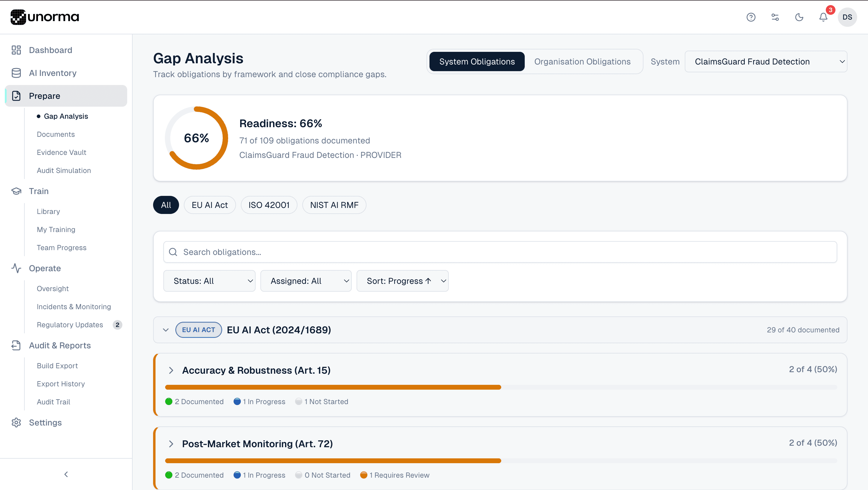The height and width of the screenshot is (490, 868).
Task: Click the Regulatory Updates badge 2
Action: 117,325
